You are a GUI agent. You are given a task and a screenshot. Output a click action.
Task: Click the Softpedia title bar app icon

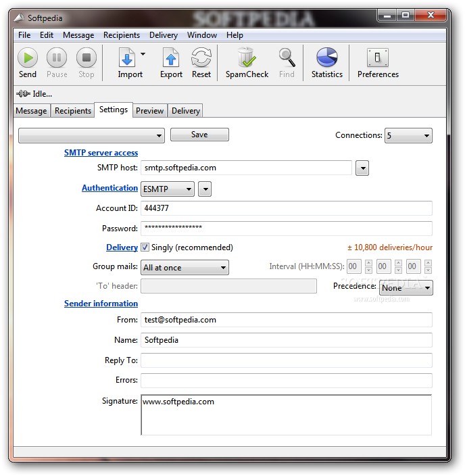tap(19, 18)
